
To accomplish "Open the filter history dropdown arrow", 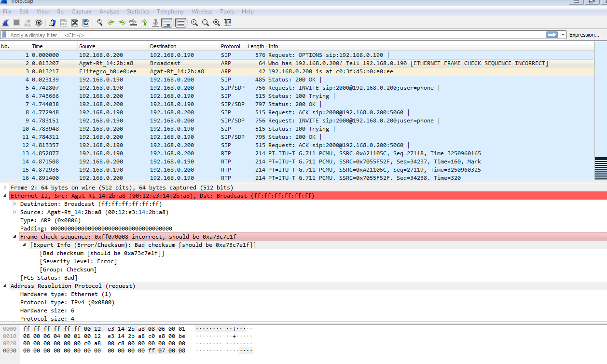I will [563, 35].
